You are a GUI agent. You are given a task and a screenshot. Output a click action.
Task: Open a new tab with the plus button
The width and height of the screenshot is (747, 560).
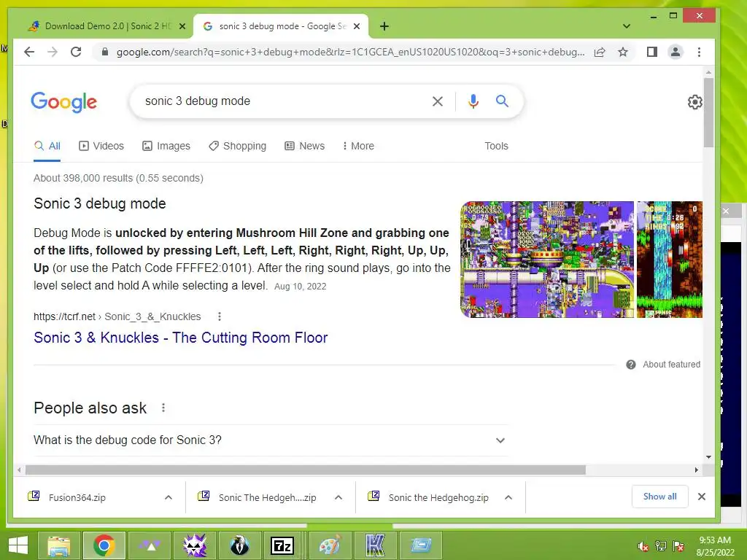click(384, 26)
